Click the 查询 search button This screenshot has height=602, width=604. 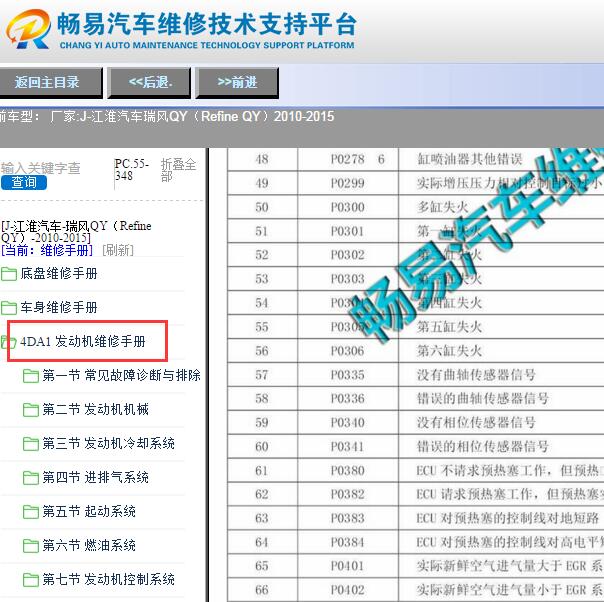click(24, 183)
